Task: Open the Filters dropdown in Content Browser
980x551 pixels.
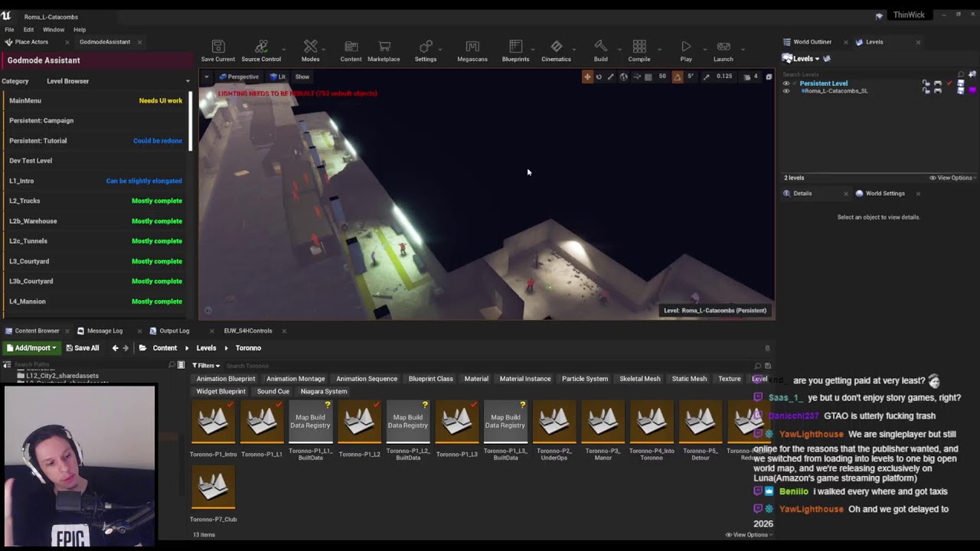Action: tap(206, 366)
